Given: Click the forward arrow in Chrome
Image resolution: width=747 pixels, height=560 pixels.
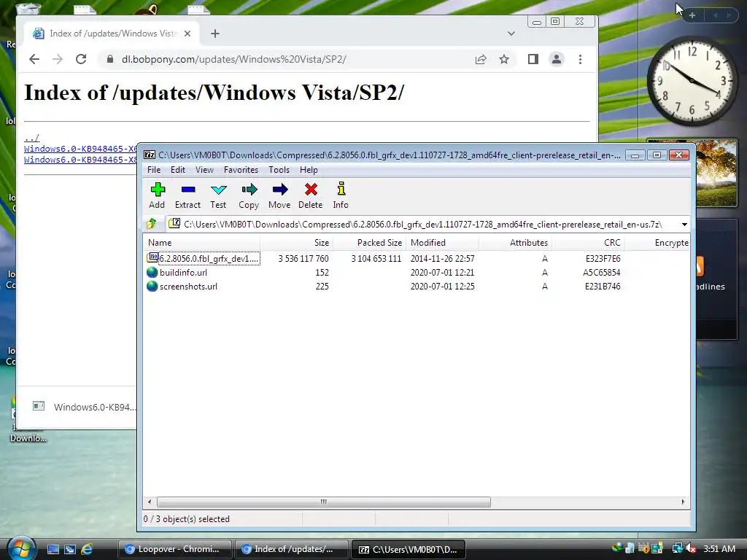Looking at the screenshot, I should tap(58, 59).
